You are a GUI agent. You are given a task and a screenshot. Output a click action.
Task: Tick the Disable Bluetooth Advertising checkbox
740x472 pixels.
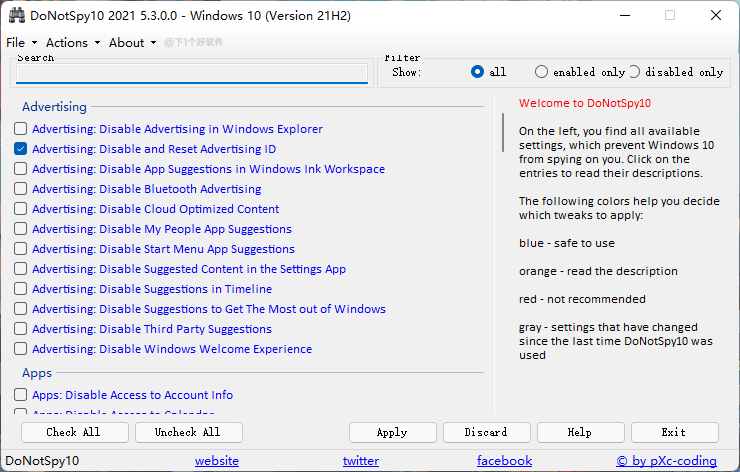pos(21,189)
